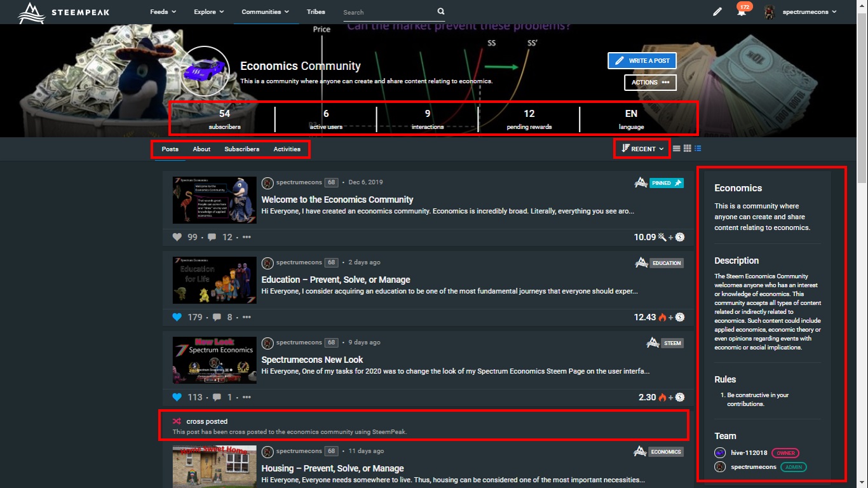The width and height of the screenshot is (868, 488).
Task: Open the ACTIONS menu
Action: click(650, 82)
